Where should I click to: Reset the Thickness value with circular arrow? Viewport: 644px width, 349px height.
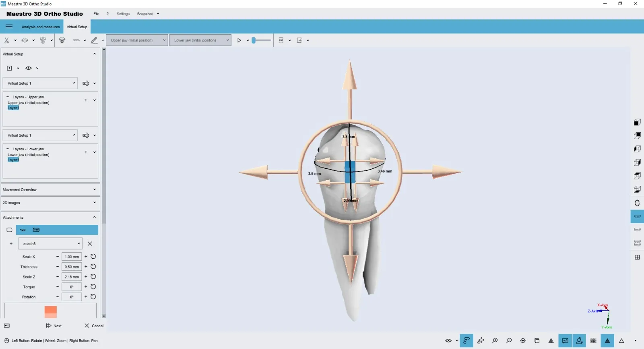tap(93, 267)
